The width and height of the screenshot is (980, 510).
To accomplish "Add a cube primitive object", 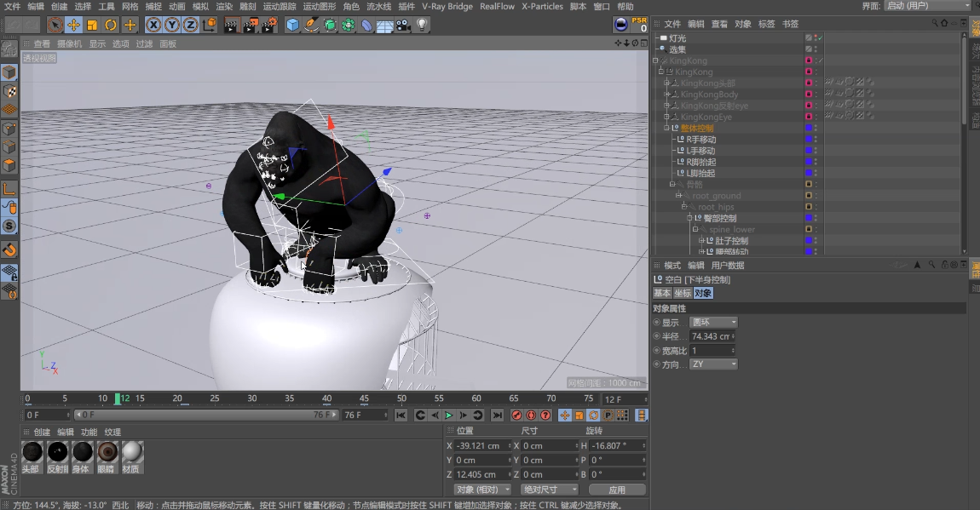I will pos(292,25).
